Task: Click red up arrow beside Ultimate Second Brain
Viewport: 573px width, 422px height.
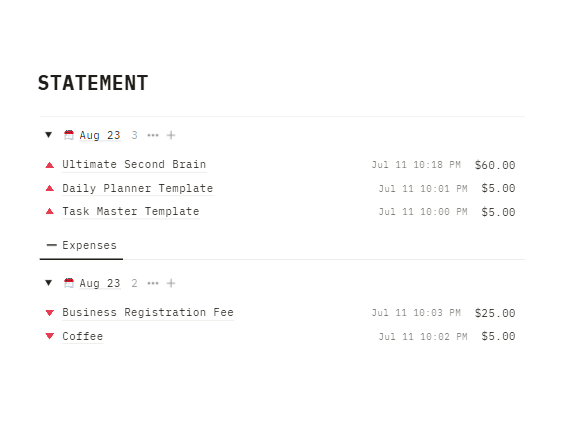Action: 50,165
